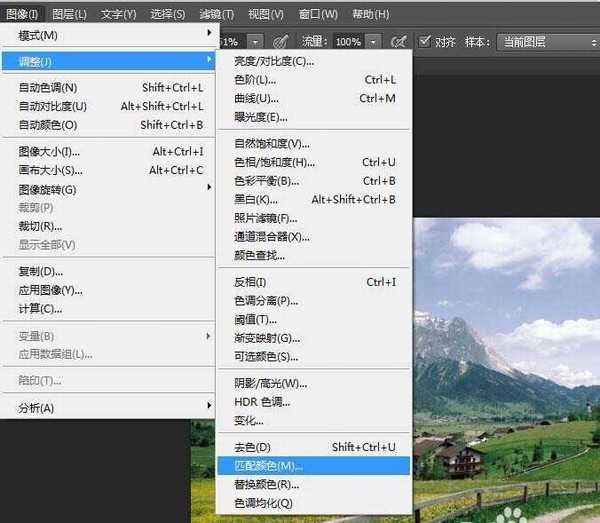Open the 滤镜(T) menu
The image size is (600, 523).
pyautogui.click(x=216, y=15)
